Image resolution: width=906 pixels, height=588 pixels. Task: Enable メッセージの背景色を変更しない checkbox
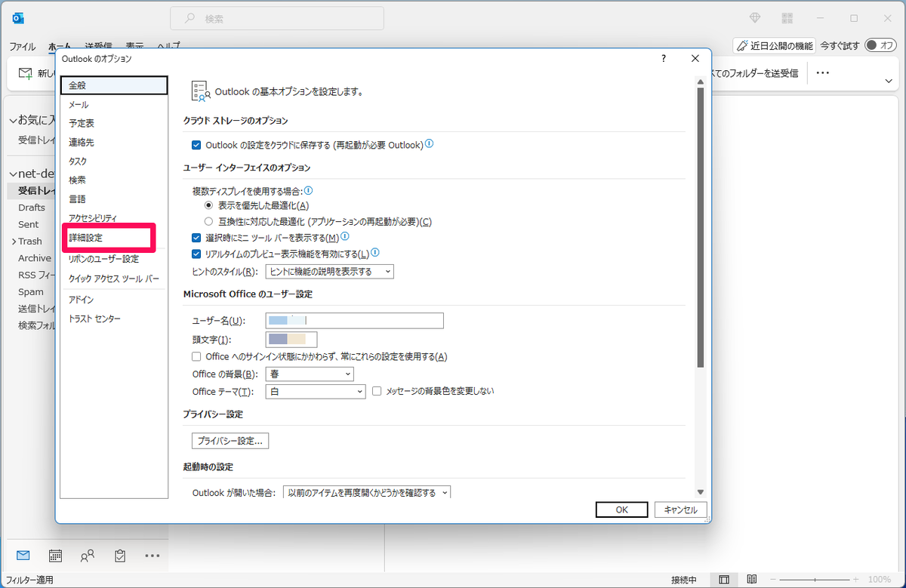[377, 392]
